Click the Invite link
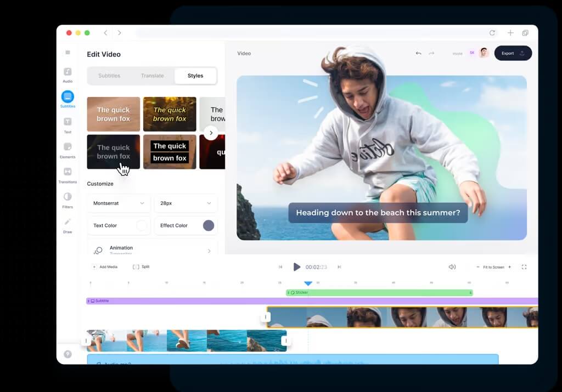 pyautogui.click(x=457, y=53)
